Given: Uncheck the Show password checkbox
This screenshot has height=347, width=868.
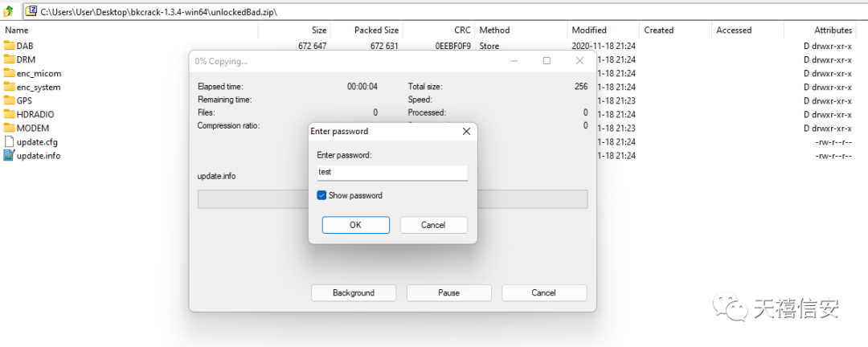Looking at the screenshot, I should (321, 195).
